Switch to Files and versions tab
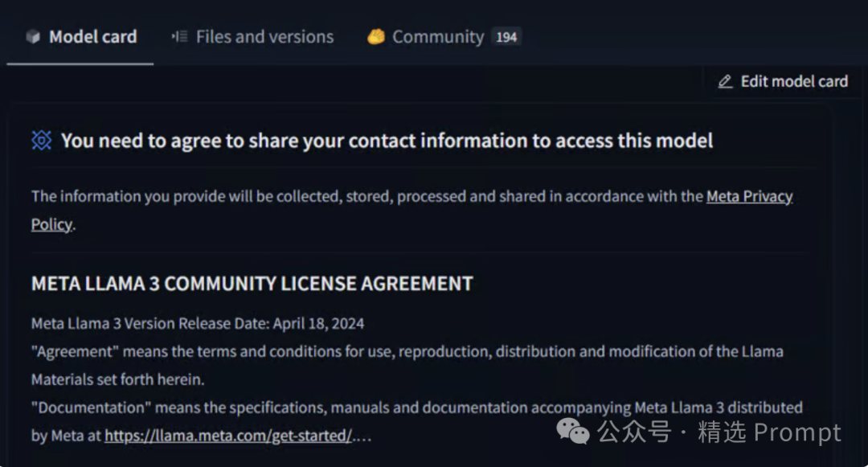 [252, 37]
